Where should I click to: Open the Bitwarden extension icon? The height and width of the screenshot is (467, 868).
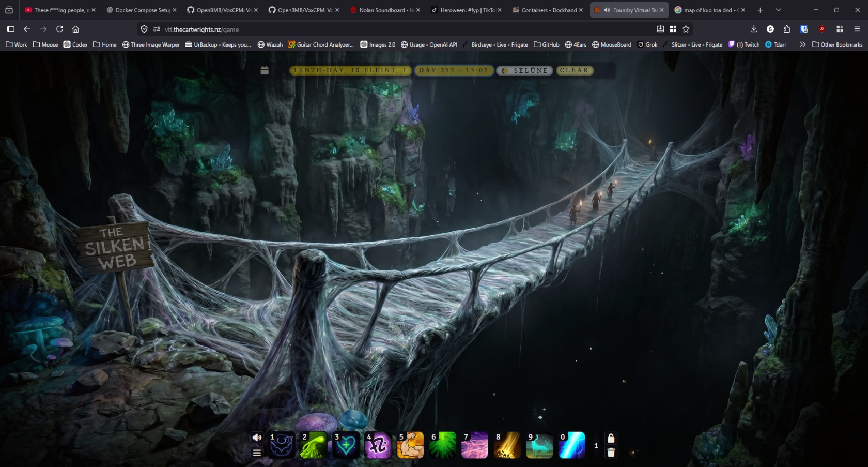[804, 29]
